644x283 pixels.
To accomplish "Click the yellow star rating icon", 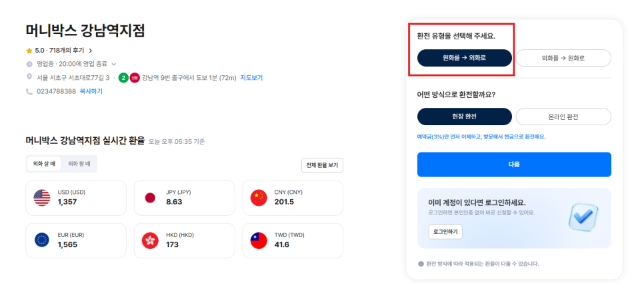I will (29, 51).
